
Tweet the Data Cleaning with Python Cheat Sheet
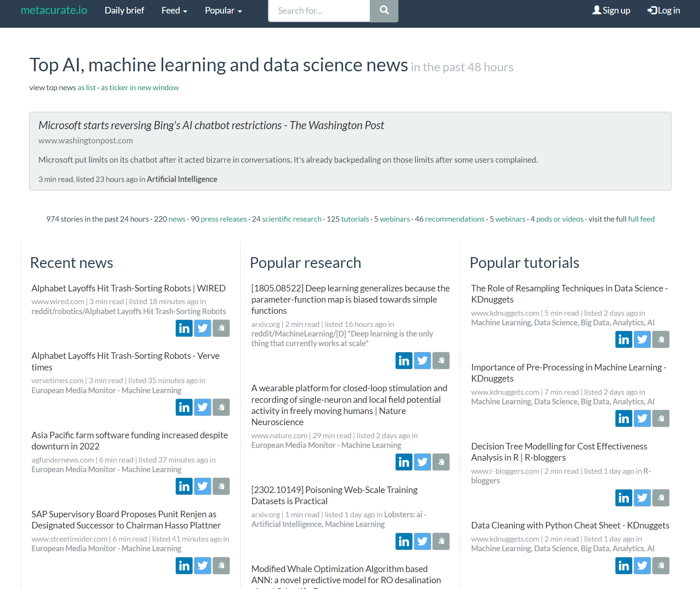pyautogui.click(x=642, y=565)
